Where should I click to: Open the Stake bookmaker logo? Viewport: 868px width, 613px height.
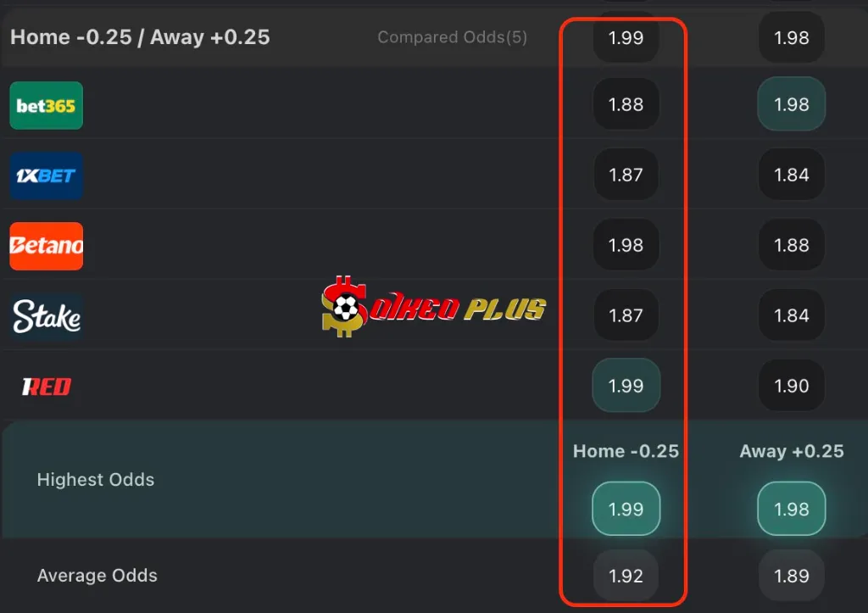(47, 316)
